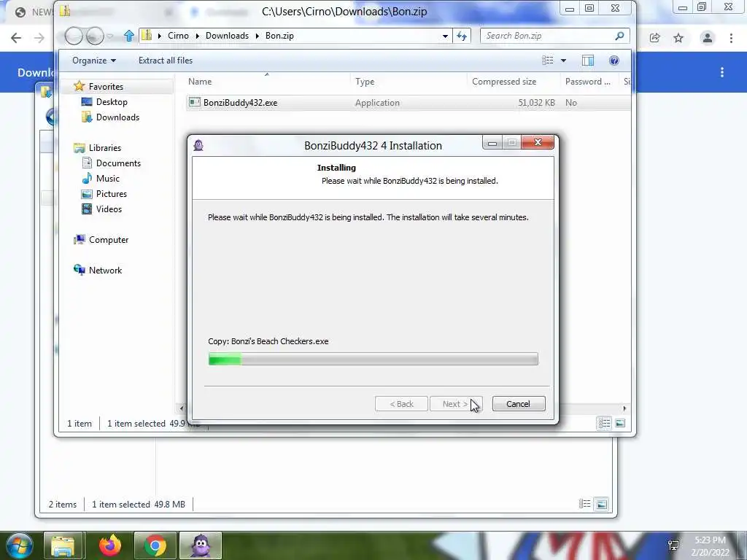Select Libraries in navigation pane
Image resolution: width=747 pixels, height=560 pixels.
pos(105,147)
